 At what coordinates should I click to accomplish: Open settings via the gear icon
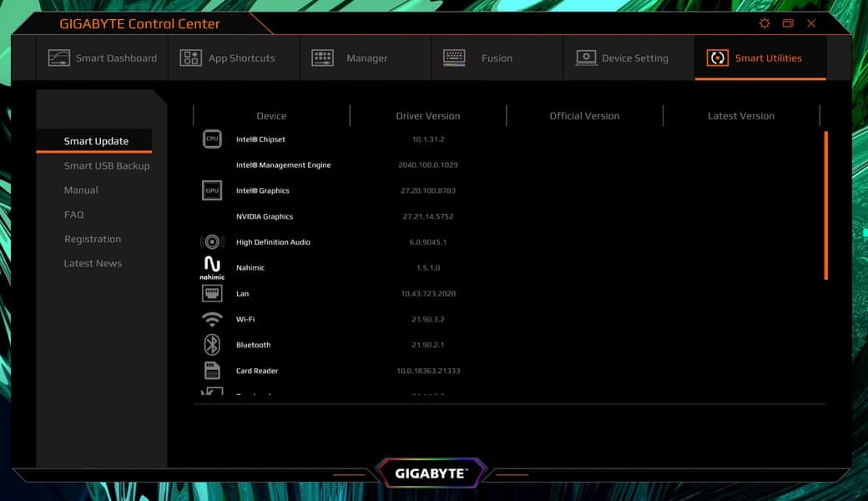click(x=765, y=23)
